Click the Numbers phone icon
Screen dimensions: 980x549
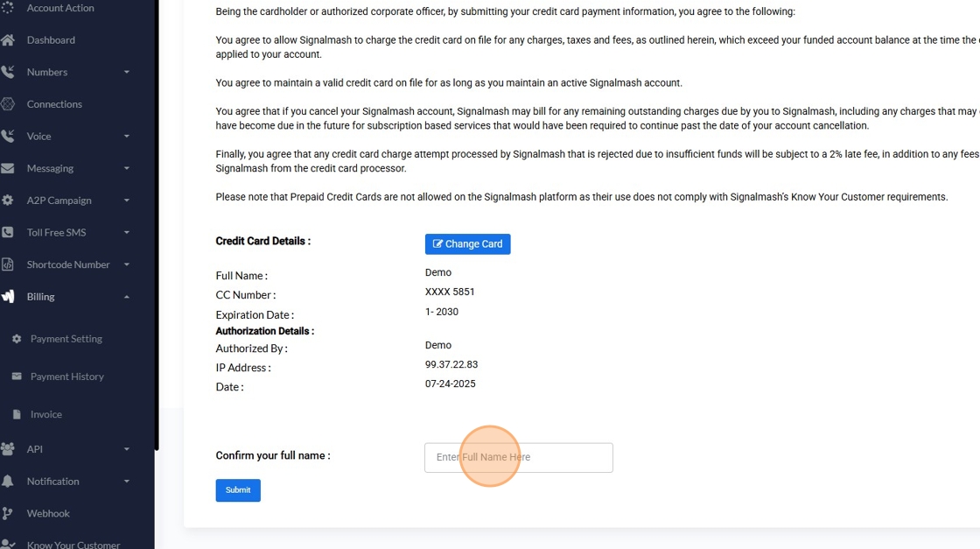(8, 72)
